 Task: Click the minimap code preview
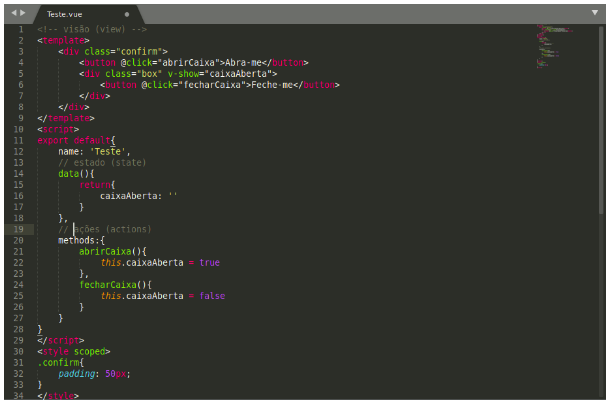[x=554, y=46]
